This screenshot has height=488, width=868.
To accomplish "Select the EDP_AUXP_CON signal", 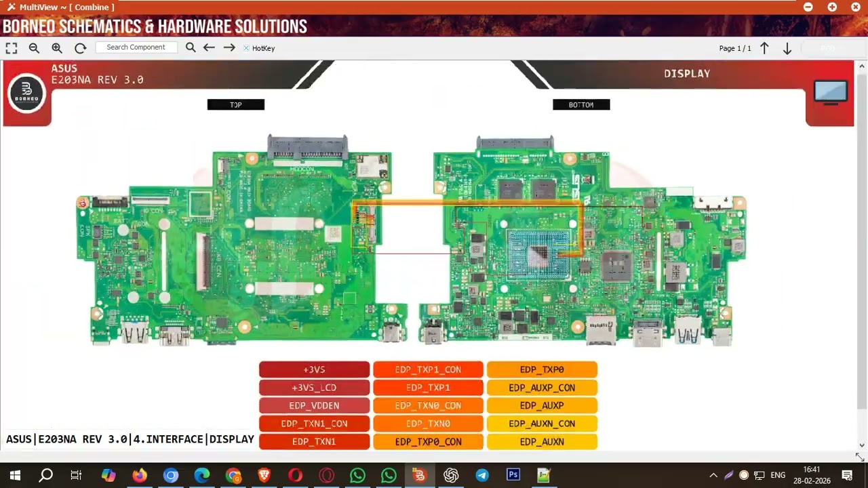I will 542,388.
